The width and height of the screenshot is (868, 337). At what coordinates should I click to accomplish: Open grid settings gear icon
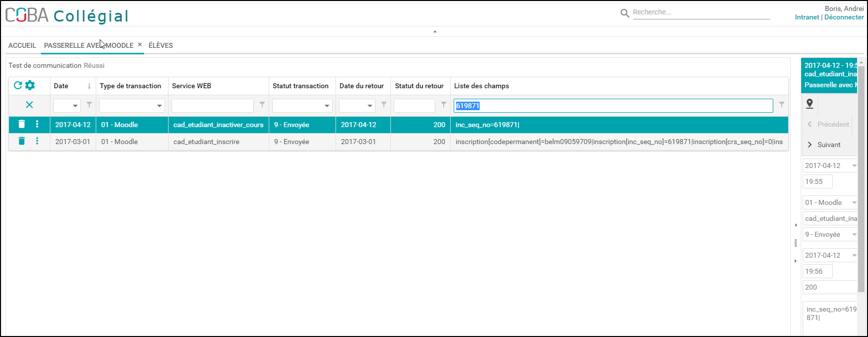[x=30, y=85]
